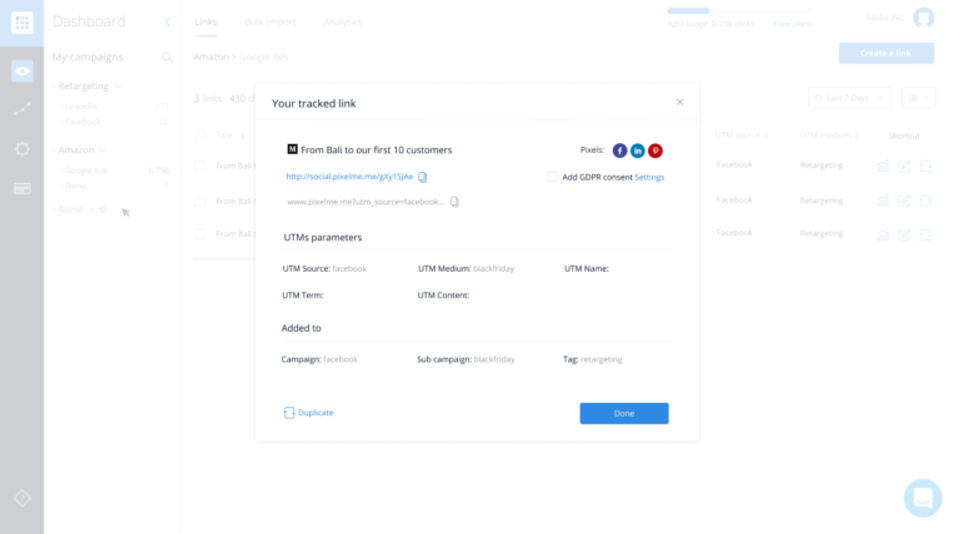The height and width of the screenshot is (534, 960).
Task: Open the eye tracking sidebar icon
Action: [22, 71]
